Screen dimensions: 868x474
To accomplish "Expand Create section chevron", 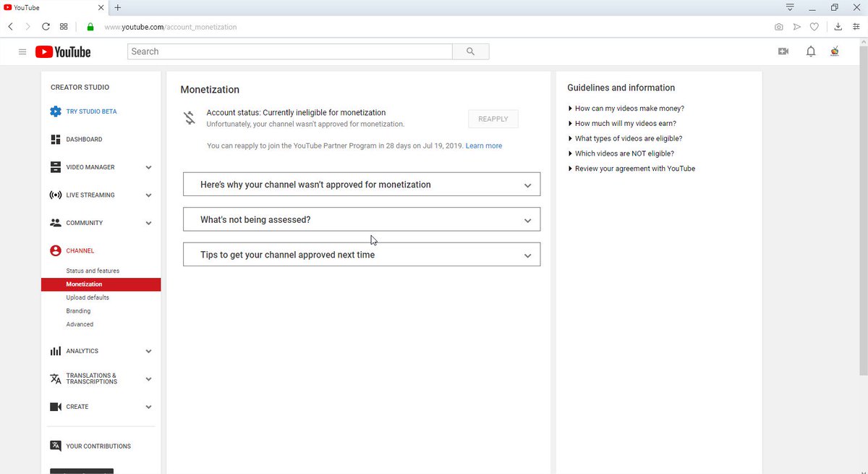I will click(x=148, y=407).
